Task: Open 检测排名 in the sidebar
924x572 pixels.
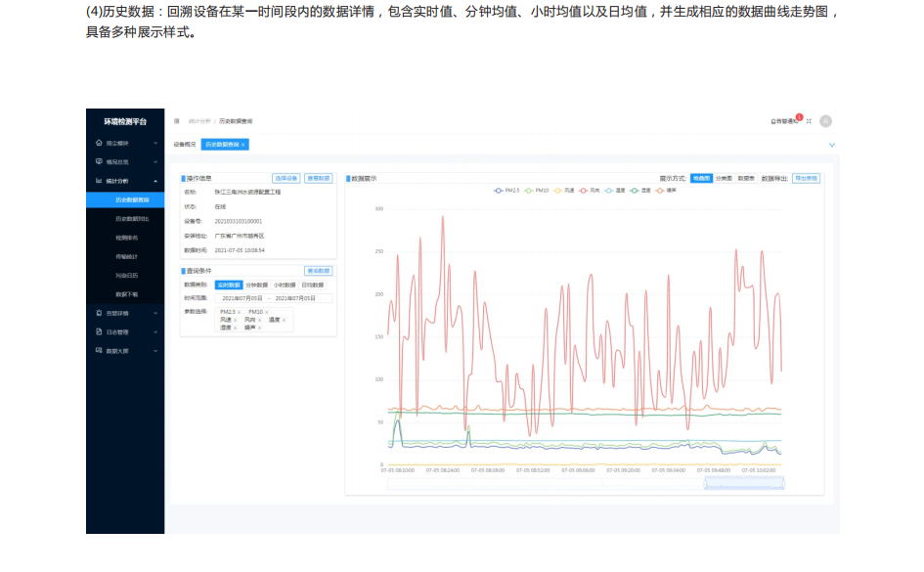Action: (125, 238)
